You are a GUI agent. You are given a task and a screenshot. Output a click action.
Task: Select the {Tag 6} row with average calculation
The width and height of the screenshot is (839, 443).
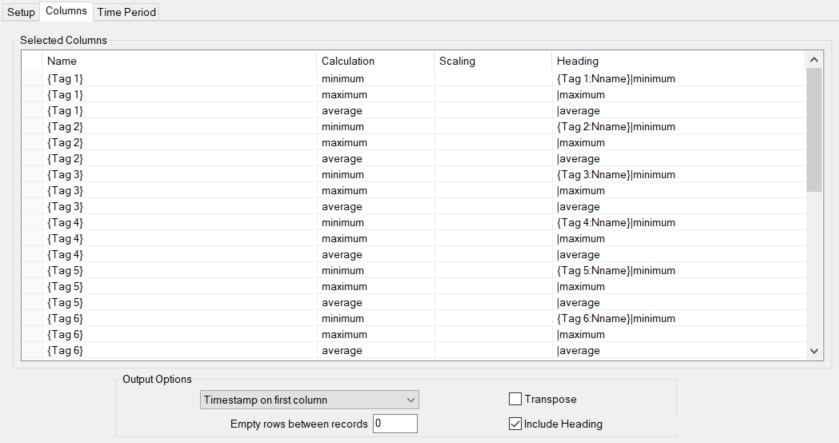click(414, 351)
